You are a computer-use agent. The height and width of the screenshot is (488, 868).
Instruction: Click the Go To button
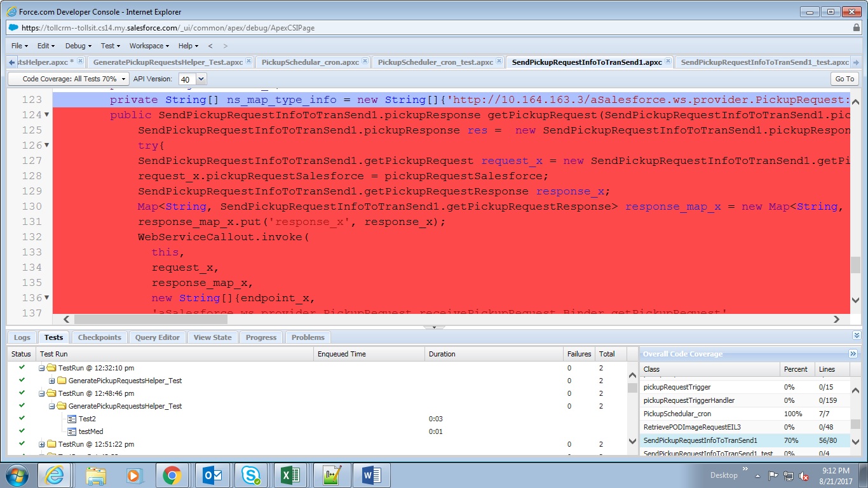(x=844, y=78)
